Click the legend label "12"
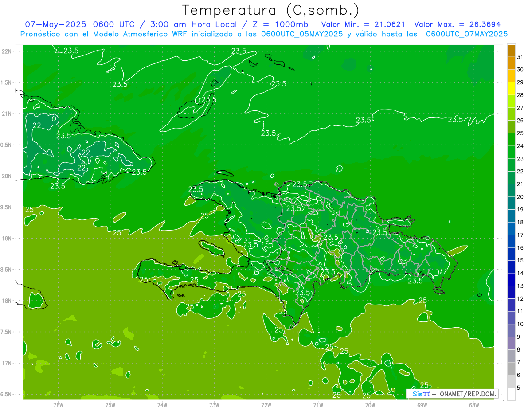This screenshot has height=411, width=532. (520, 299)
